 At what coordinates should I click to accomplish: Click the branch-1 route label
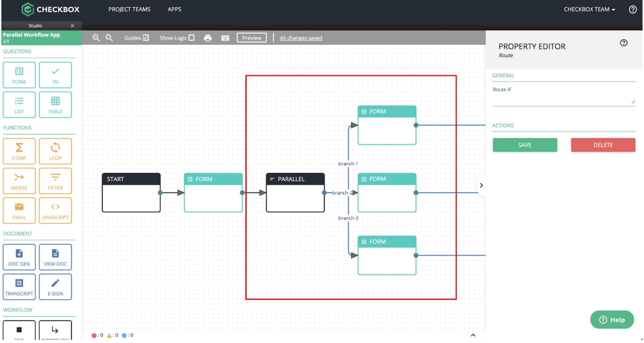(348, 164)
